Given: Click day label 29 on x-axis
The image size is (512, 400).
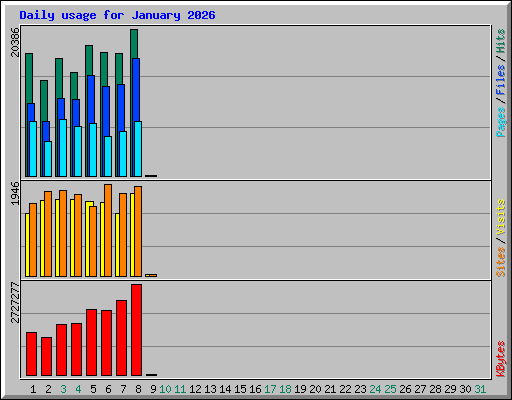Looking at the screenshot, I should tap(450, 389).
